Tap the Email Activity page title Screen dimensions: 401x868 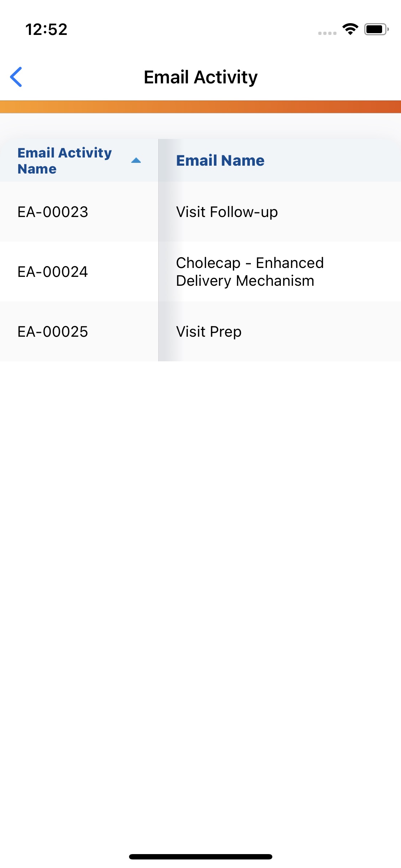200,77
